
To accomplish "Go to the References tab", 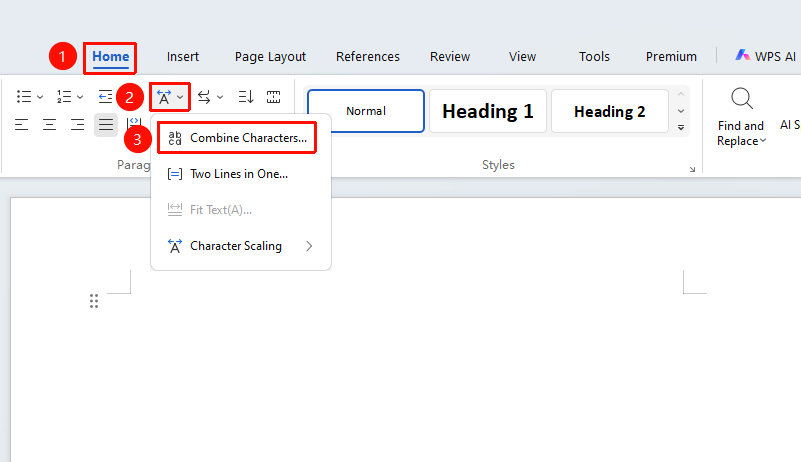I will click(x=368, y=57).
